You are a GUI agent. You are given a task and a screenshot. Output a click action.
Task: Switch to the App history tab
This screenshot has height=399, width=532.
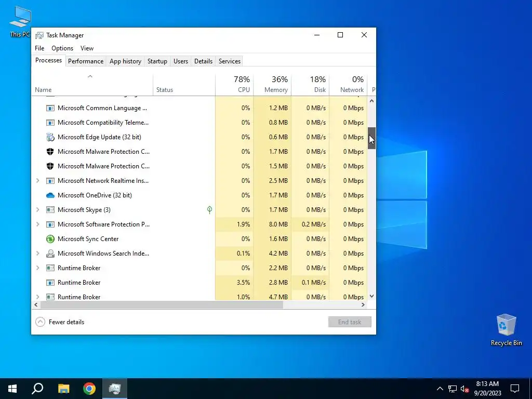(x=125, y=61)
